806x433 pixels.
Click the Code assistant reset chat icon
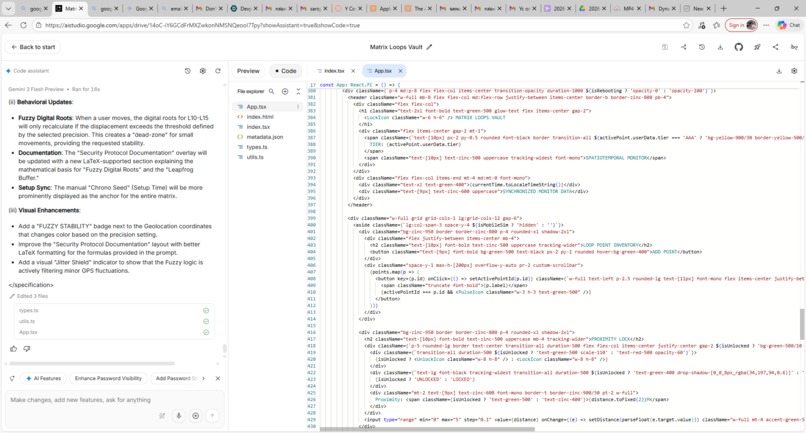[218, 71]
